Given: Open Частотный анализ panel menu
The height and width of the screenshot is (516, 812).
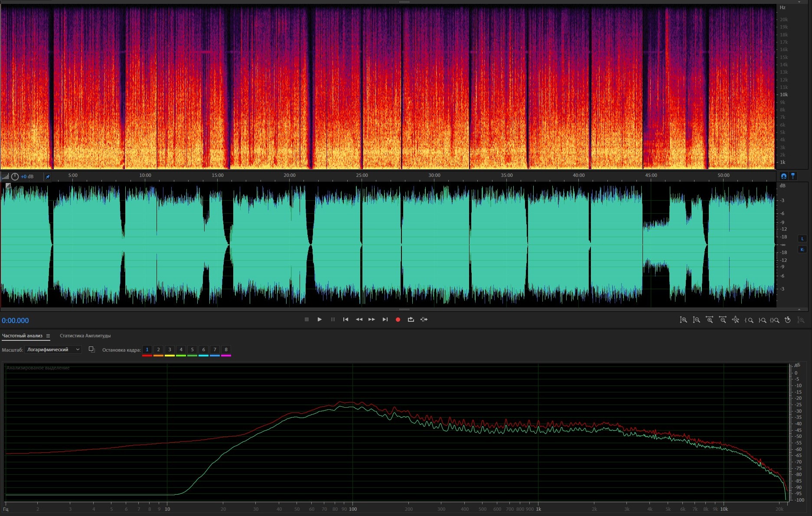Looking at the screenshot, I should (48, 336).
